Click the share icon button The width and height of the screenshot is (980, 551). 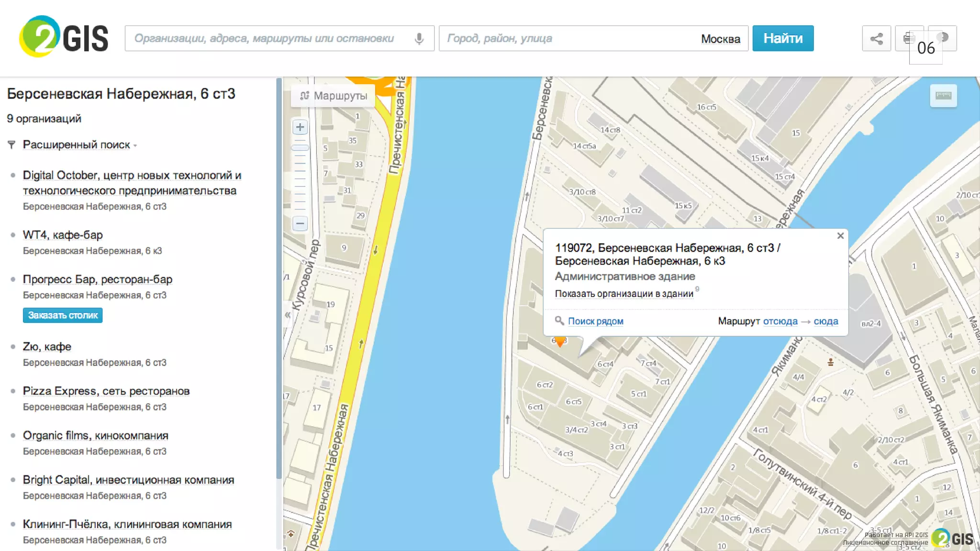(876, 38)
